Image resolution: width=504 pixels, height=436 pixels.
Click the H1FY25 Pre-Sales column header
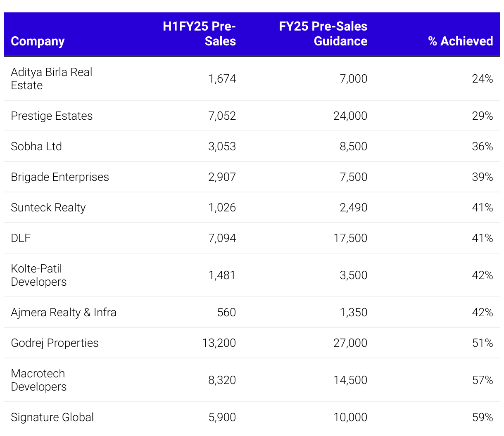(x=199, y=34)
